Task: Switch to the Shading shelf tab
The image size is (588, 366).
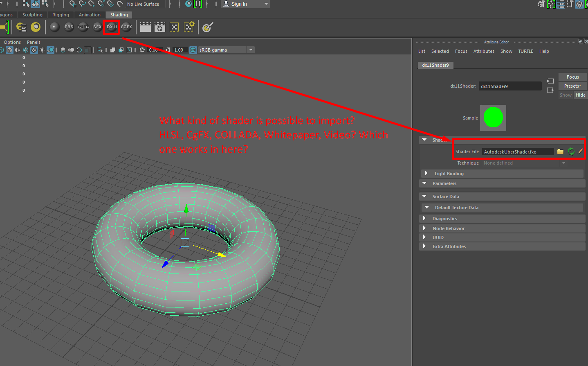Action: click(x=119, y=14)
